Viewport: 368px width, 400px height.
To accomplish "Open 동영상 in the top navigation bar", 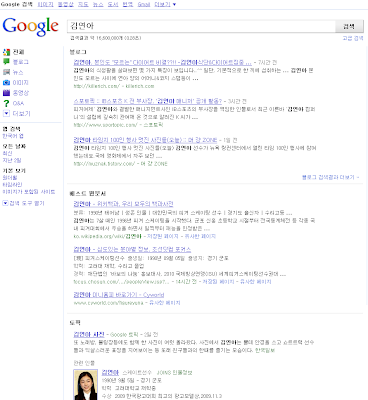I will point(66,4).
